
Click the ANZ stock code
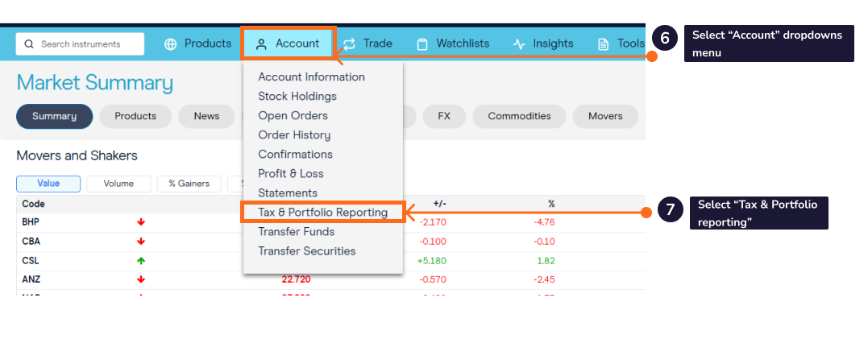pyautogui.click(x=31, y=279)
